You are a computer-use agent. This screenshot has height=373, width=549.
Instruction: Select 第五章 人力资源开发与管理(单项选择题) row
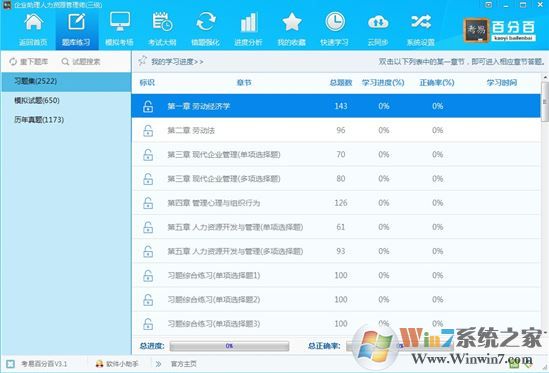point(336,227)
